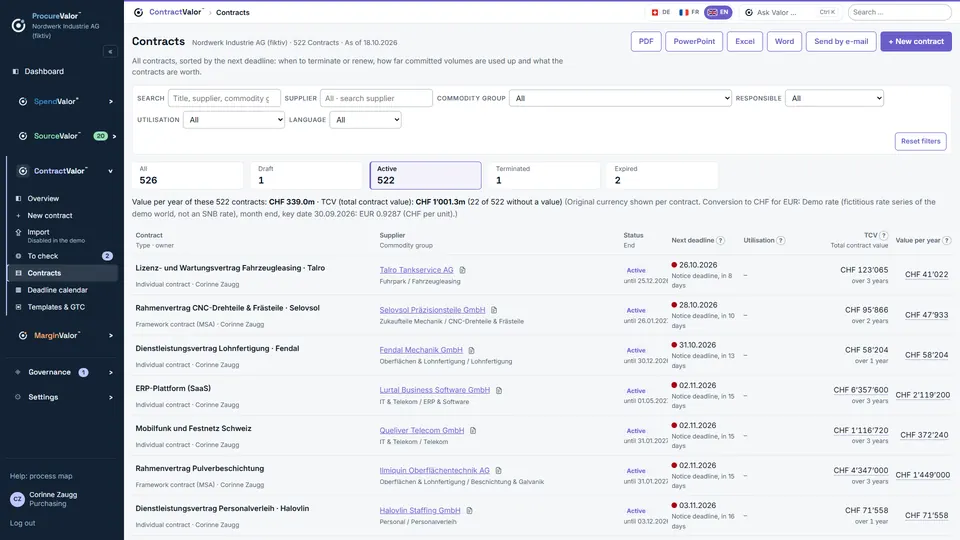
Task: Select the All 526 status tab
Action: click(187, 175)
